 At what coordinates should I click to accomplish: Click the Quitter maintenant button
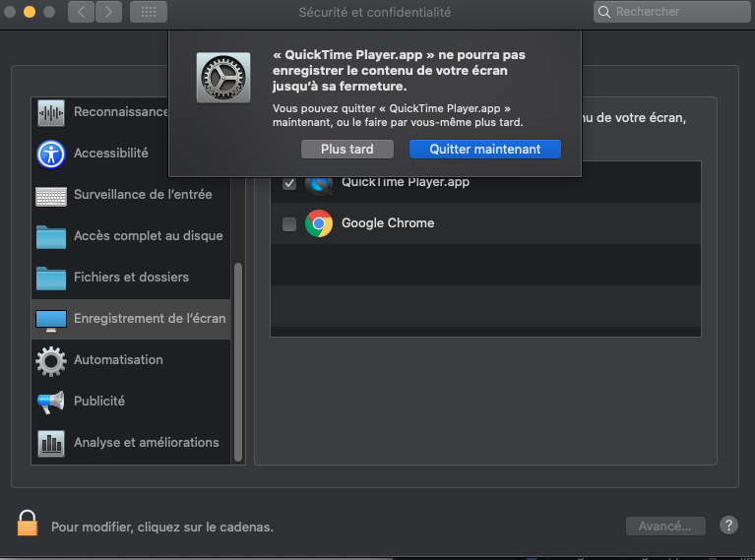(485, 150)
